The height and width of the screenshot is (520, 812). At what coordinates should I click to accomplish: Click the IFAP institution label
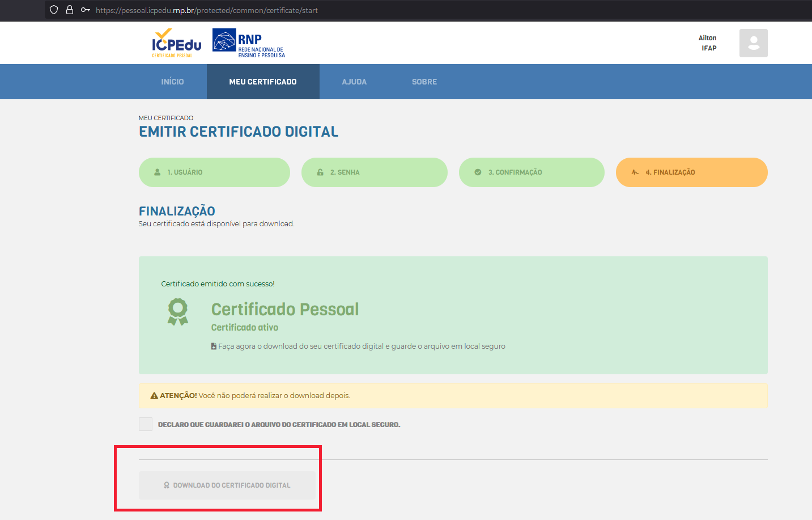pos(709,48)
